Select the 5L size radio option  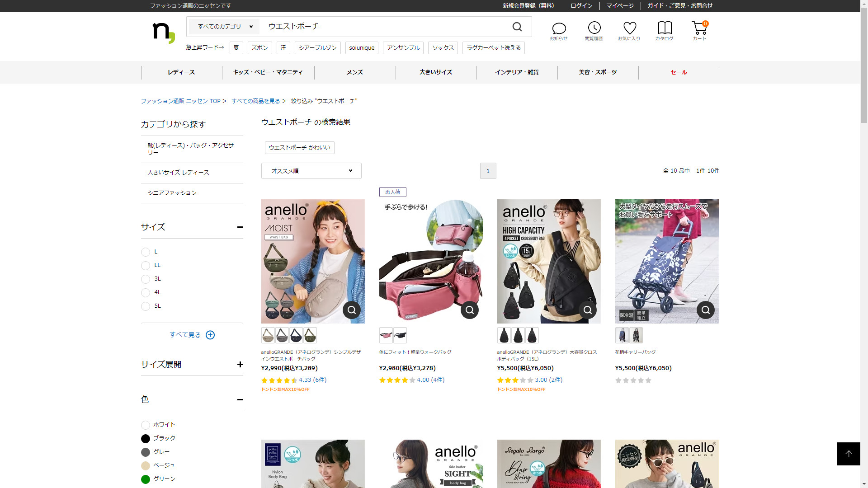pyautogui.click(x=146, y=306)
